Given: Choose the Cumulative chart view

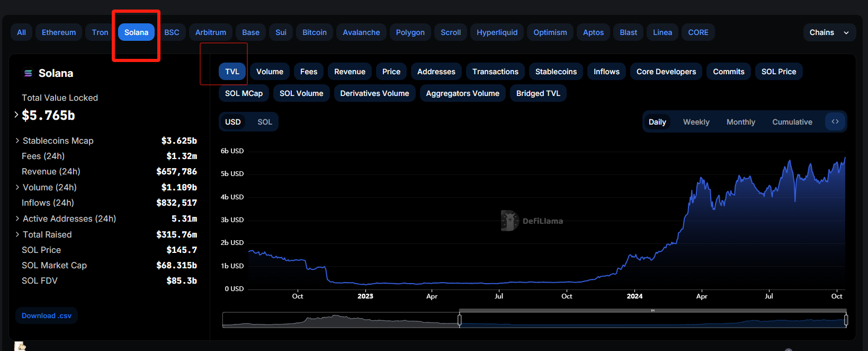Looking at the screenshot, I should (x=792, y=122).
